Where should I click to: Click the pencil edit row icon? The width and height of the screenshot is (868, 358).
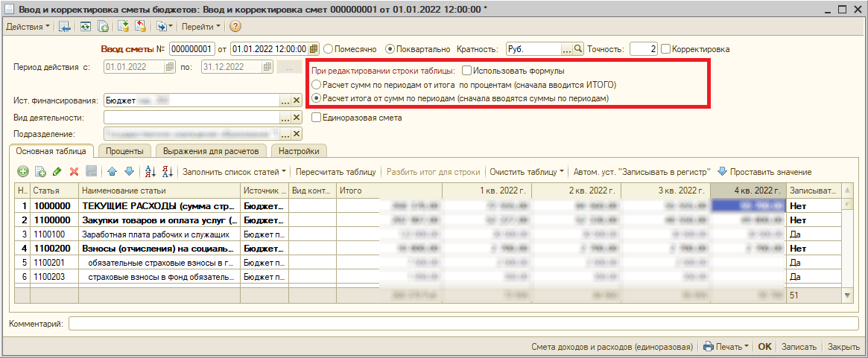pyautogui.click(x=57, y=172)
